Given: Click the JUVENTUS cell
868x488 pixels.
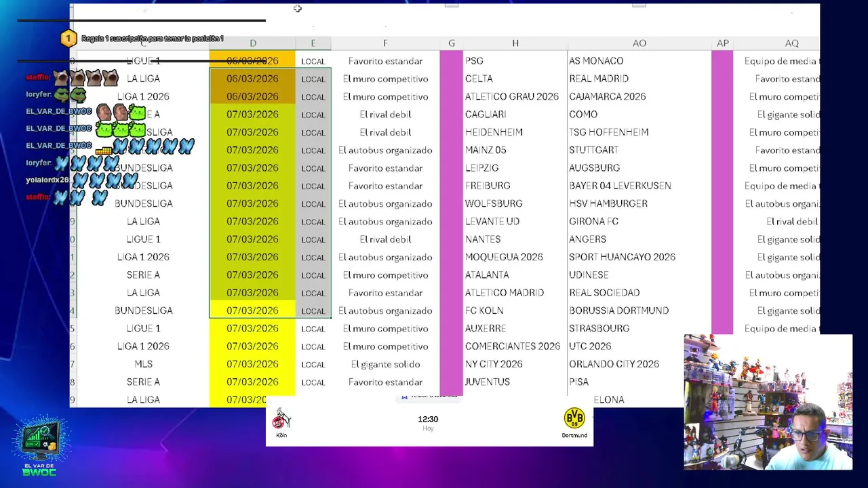Looking at the screenshot, I should [x=515, y=382].
